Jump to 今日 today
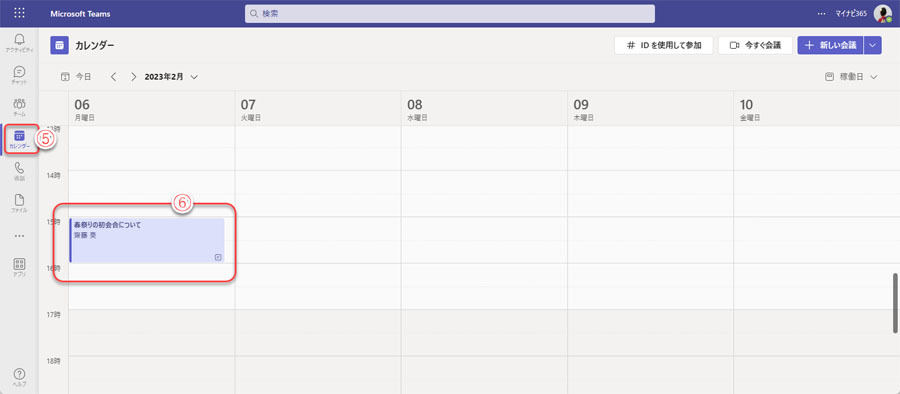The width and height of the screenshot is (900, 394). [x=76, y=76]
